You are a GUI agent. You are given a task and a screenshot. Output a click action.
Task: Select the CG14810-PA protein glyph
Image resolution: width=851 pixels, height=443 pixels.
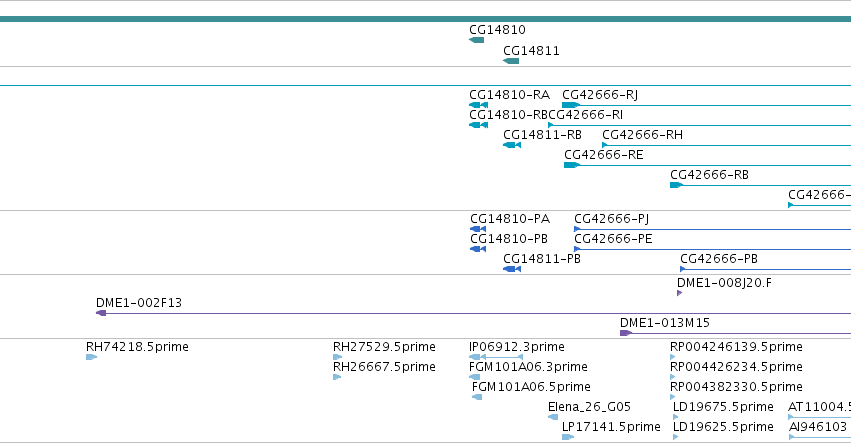coord(478,229)
